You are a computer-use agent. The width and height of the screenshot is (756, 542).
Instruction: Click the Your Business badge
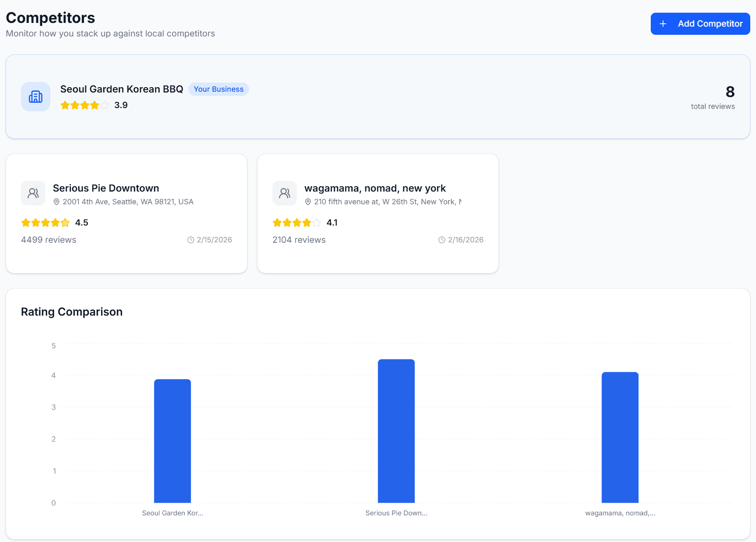click(x=218, y=89)
